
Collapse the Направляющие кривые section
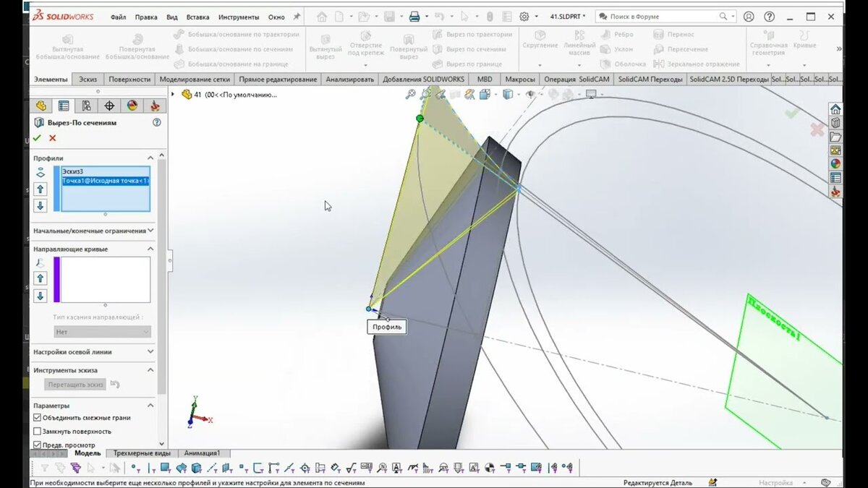pyautogui.click(x=150, y=249)
